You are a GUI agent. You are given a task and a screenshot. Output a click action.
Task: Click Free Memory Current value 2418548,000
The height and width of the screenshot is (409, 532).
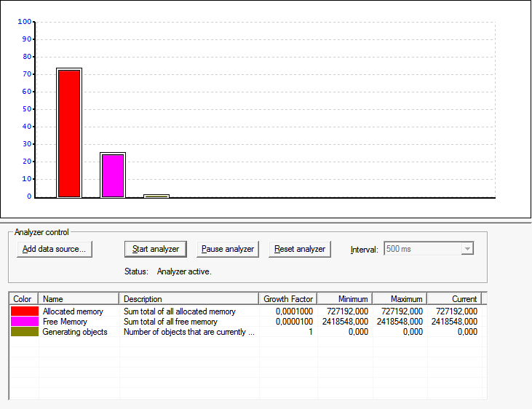[454, 322]
